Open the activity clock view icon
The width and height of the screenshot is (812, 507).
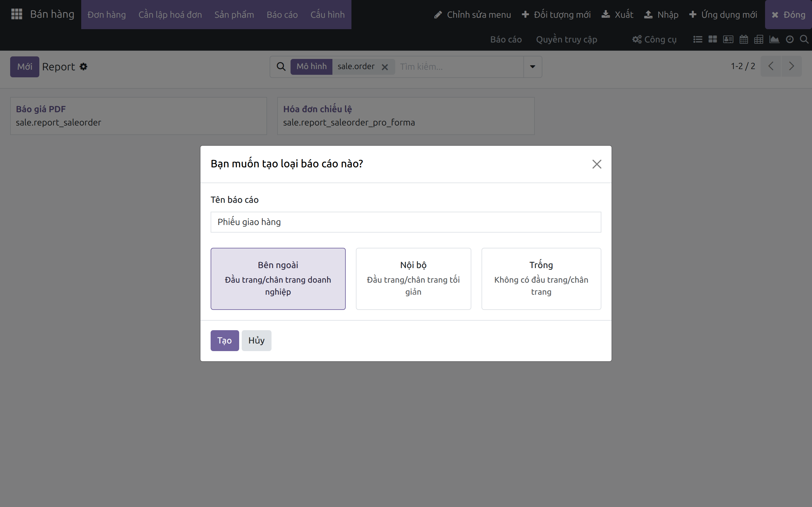coord(790,40)
